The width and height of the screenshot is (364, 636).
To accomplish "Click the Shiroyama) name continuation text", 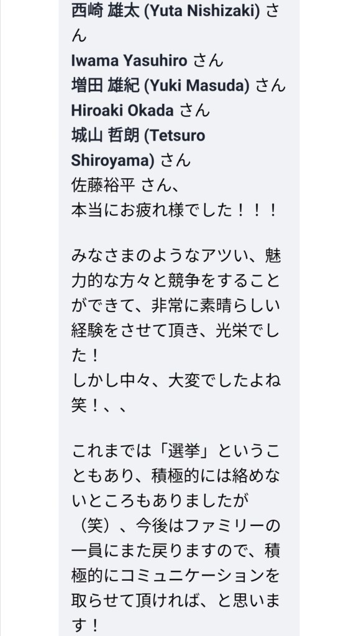I will pyautogui.click(x=112, y=160).
